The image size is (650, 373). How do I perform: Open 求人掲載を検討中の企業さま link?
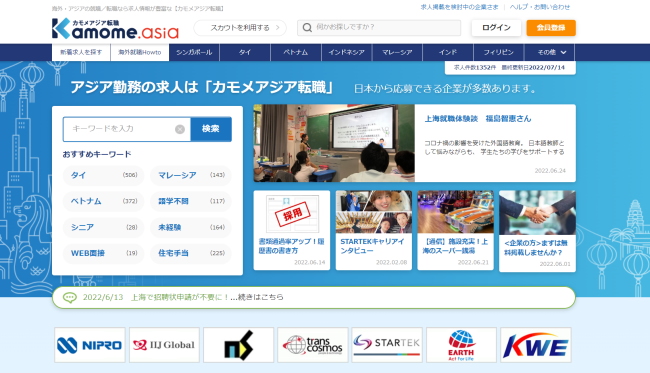coord(459,7)
